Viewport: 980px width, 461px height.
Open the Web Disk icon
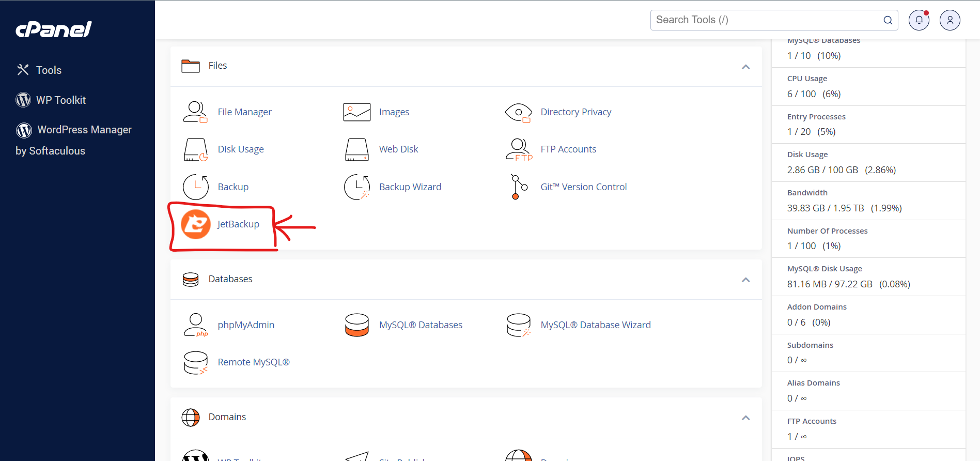click(x=357, y=149)
